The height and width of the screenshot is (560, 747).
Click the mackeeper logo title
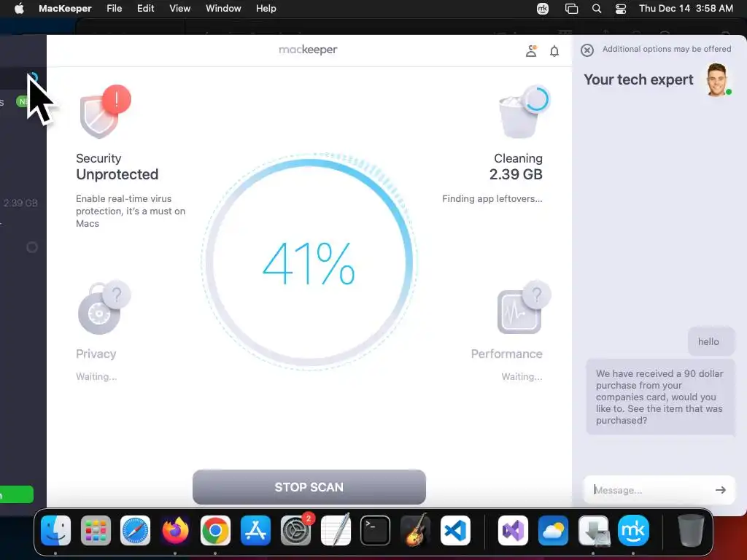tap(308, 50)
